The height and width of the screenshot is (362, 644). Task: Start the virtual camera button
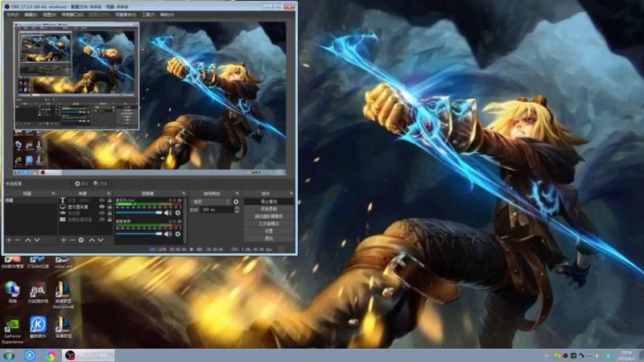click(x=269, y=216)
